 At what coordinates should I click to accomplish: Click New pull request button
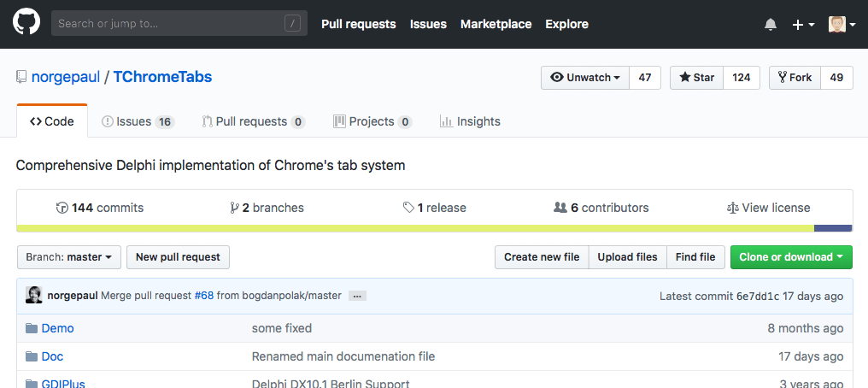pos(178,257)
